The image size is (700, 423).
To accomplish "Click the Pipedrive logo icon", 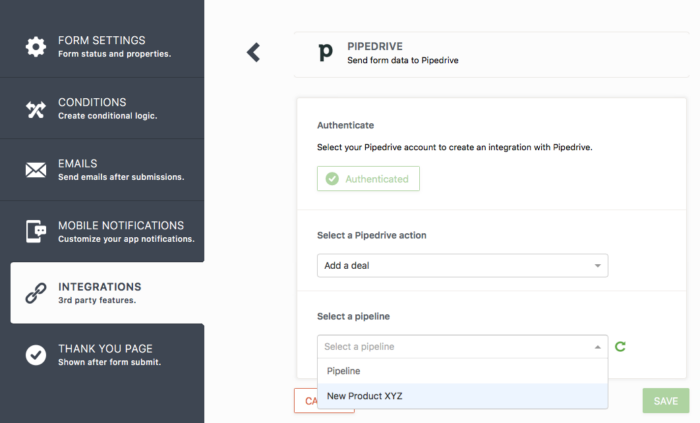I will click(324, 53).
